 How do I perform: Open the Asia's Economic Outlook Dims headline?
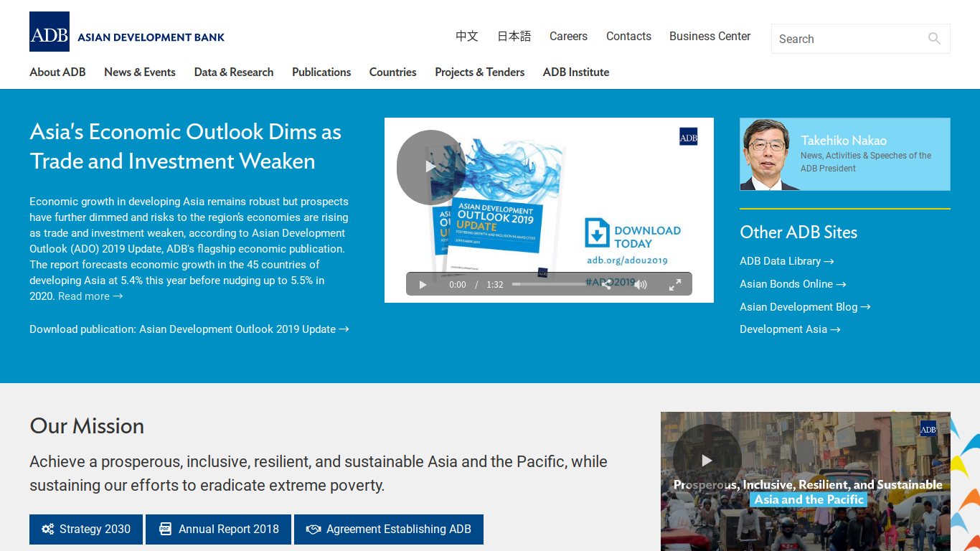click(186, 146)
